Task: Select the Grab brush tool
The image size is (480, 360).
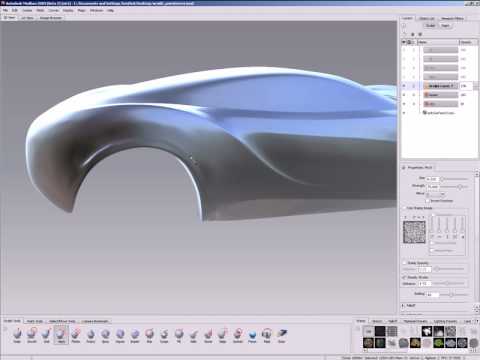Action: click(x=46, y=334)
